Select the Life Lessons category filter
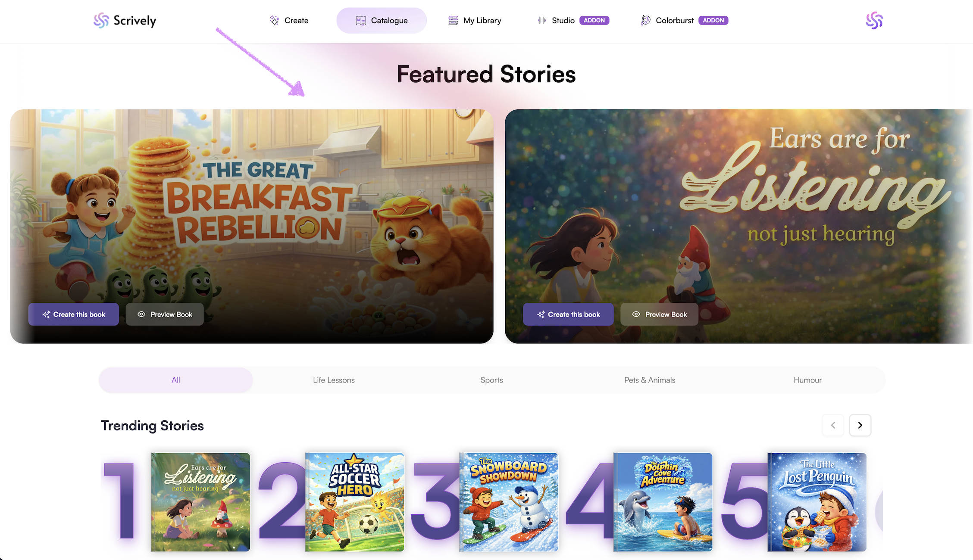 click(x=334, y=380)
